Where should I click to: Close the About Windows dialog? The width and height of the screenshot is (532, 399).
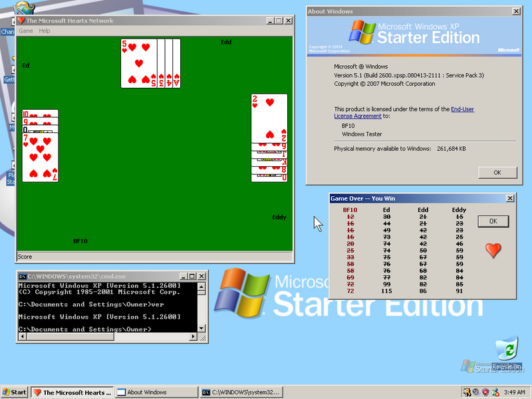pos(516,11)
